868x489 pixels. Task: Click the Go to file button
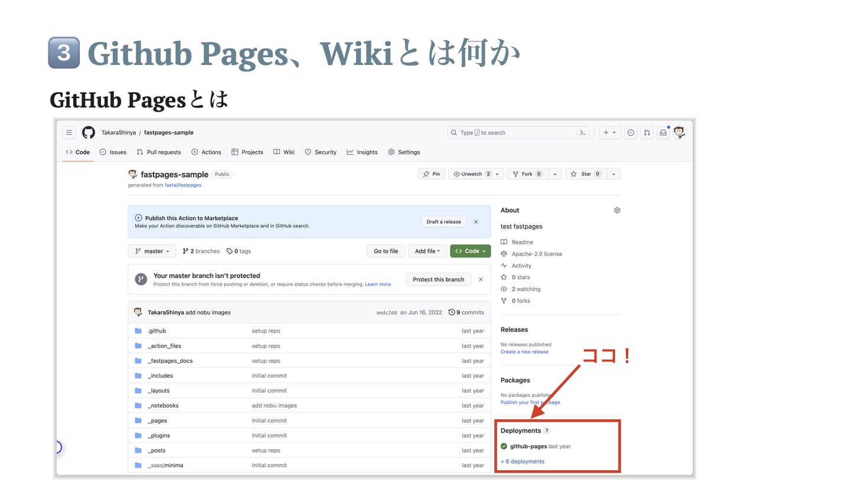386,251
